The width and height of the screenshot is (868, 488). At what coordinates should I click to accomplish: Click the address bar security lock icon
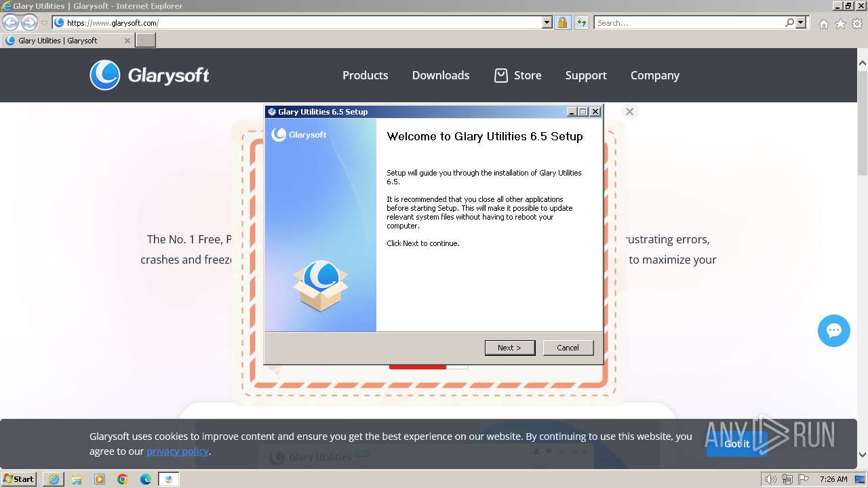pos(562,22)
